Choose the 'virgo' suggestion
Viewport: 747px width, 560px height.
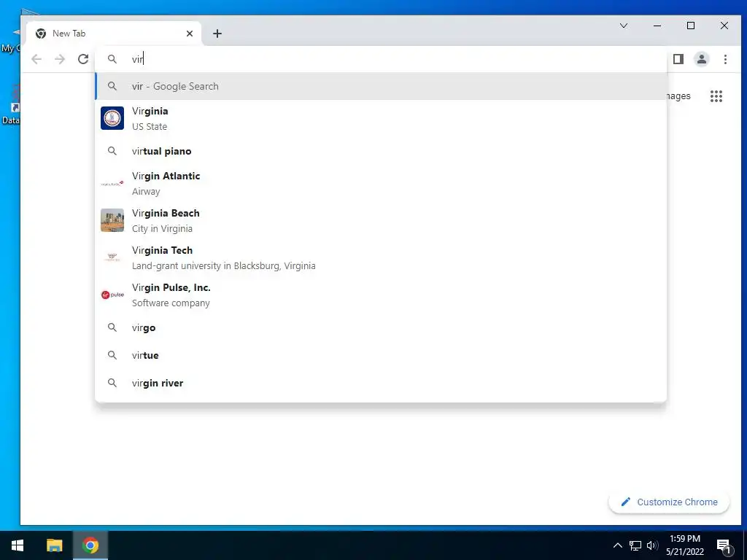click(381, 327)
